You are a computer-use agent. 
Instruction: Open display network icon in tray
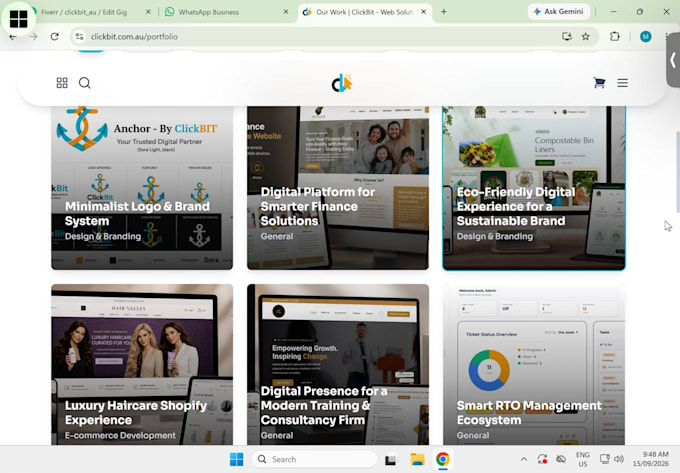pyautogui.click(x=605, y=459)
